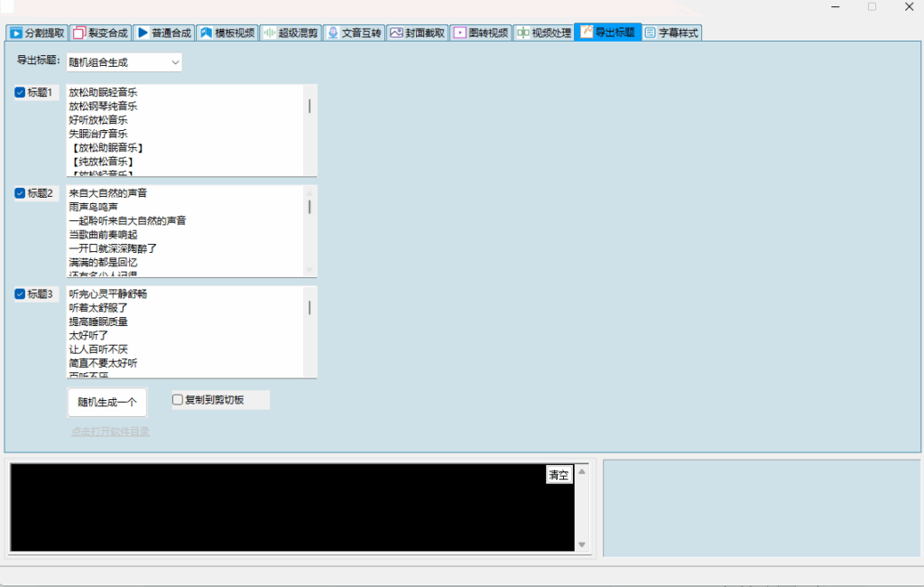924x587 pixels.
Task: Disable the 标题3 checkbox
Action: tap(20, 294)
